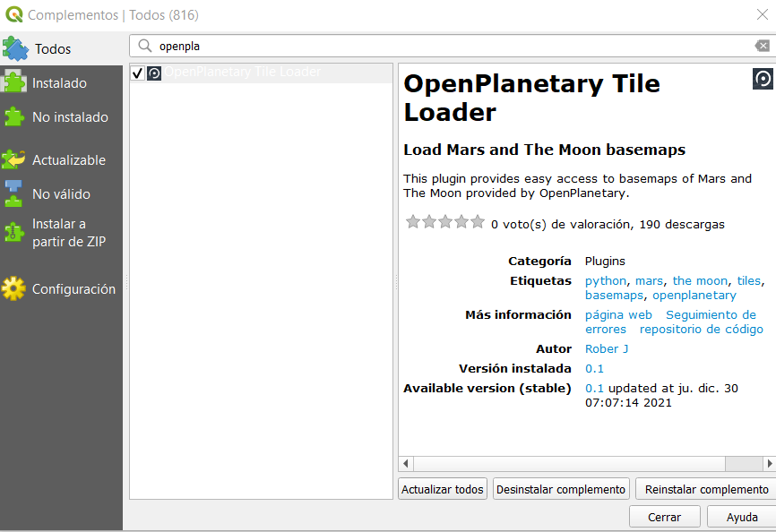Select OpenPlanetary Tile Loader in list
The height and width of the screenshot is (532, 776).
click(242, 73)
